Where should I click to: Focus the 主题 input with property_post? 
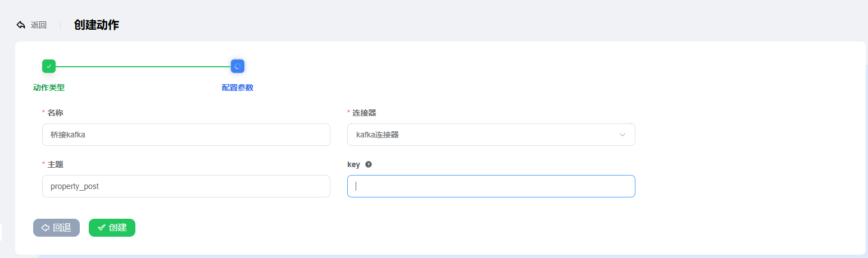point(186,186)
